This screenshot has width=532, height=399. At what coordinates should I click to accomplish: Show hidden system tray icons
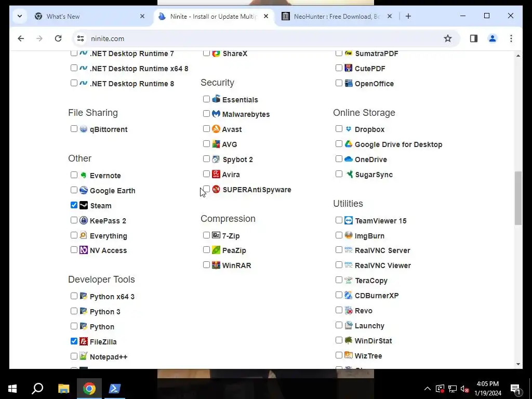pyautogui.click(x=428, y=389)
